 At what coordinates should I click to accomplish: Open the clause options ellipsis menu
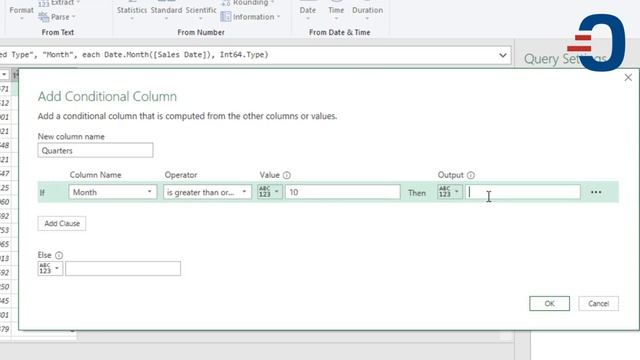[x=596, y=192]
